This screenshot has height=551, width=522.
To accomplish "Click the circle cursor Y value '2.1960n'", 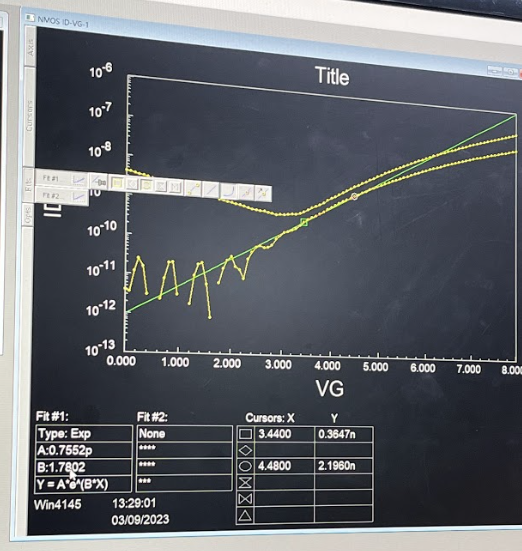I will pyautogui.click(x=337, y=466).
